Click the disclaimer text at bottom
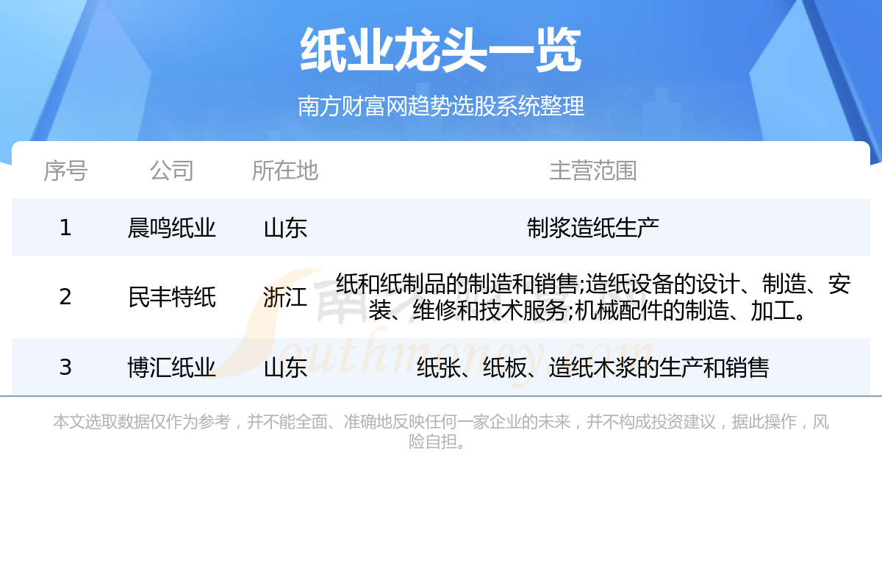882x588 pixels. click(x=441, y=431)
